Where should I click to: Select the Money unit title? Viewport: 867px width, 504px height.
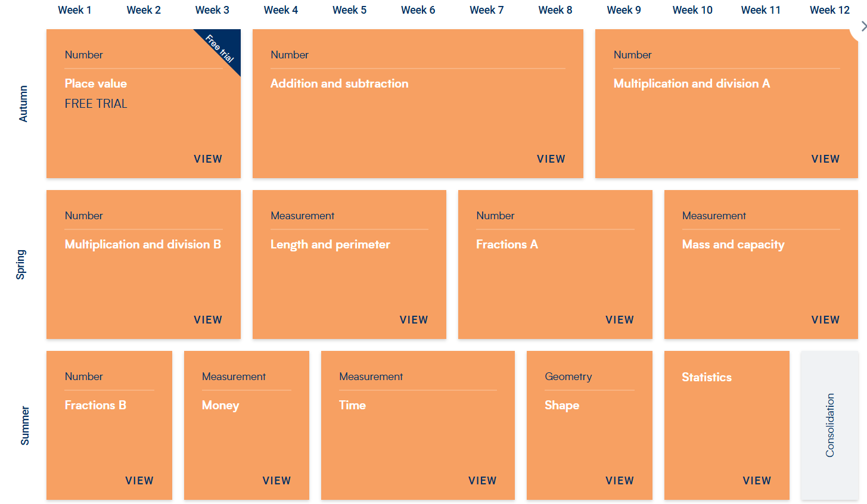tap(220, 405)
